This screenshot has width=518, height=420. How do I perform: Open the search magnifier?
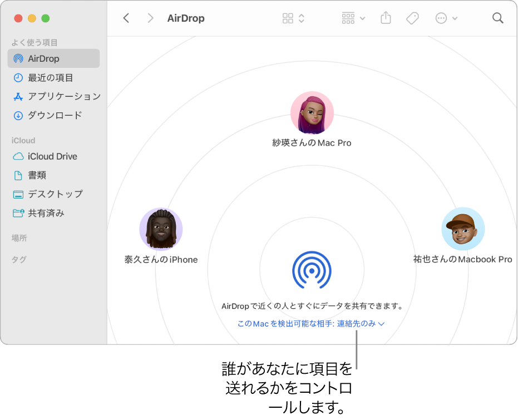click(497, 18)
